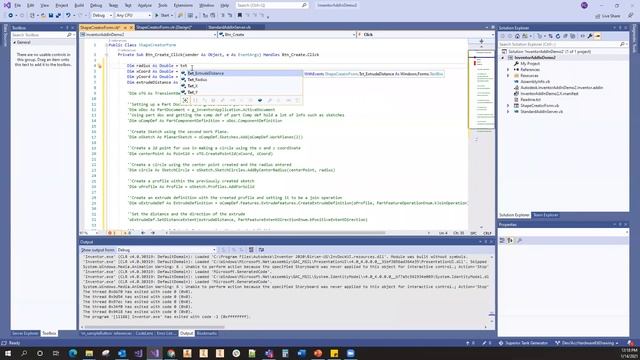Open the Extensions menu

click(x=183, y=5)
